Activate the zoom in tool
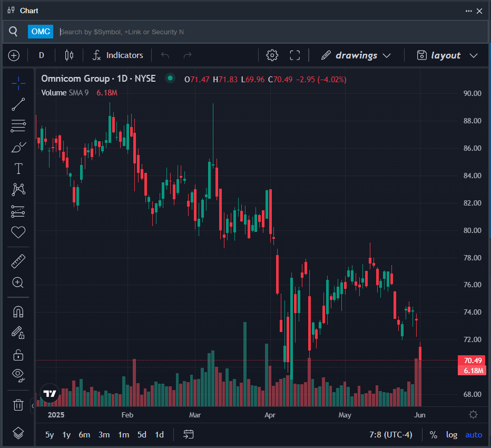 click(x=18, y=283)
